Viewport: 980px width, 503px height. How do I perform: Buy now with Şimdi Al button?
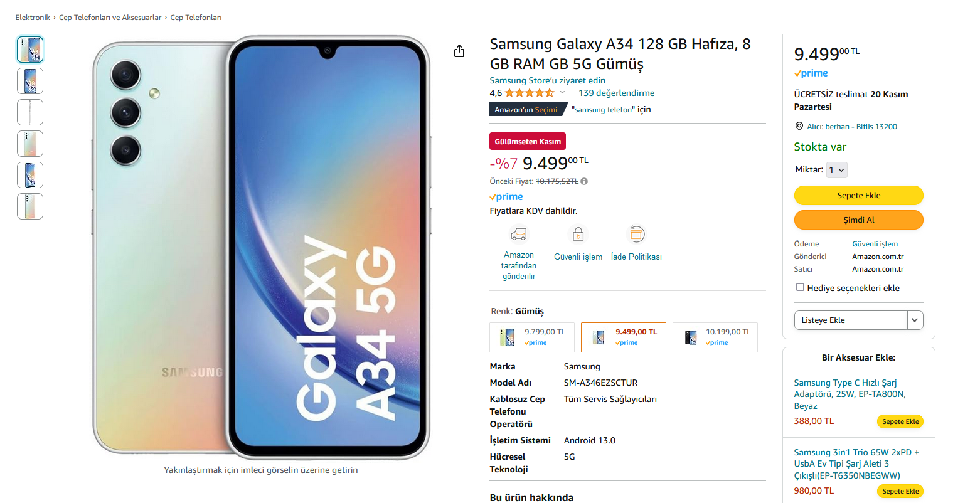point(859,220)
